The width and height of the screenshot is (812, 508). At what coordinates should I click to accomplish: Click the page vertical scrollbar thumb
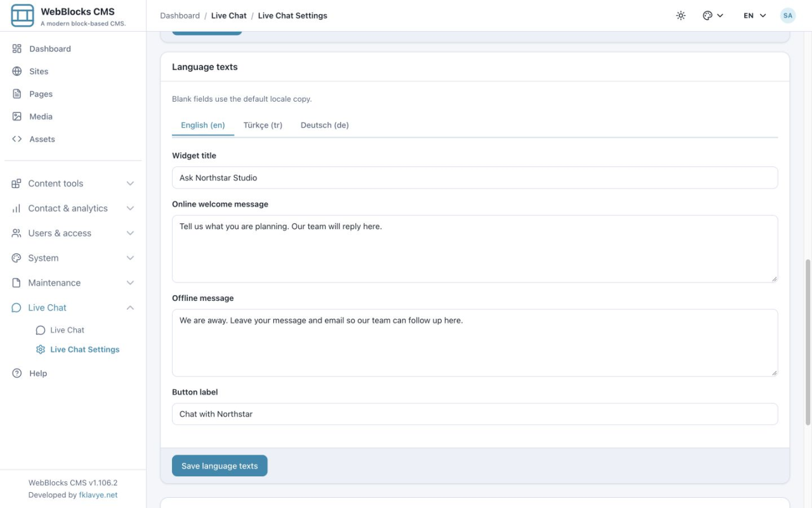click(808, 342)
